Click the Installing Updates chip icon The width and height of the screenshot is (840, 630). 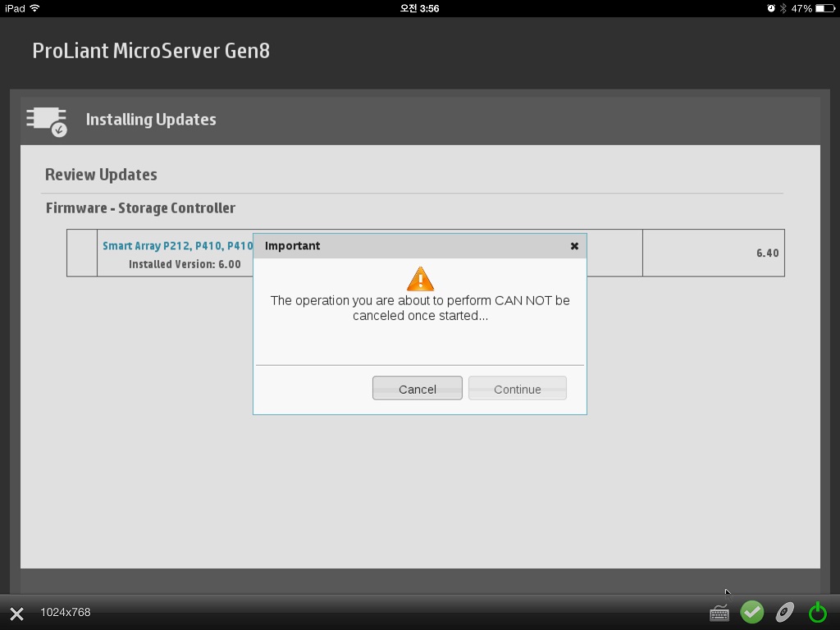tap(47, 121)
